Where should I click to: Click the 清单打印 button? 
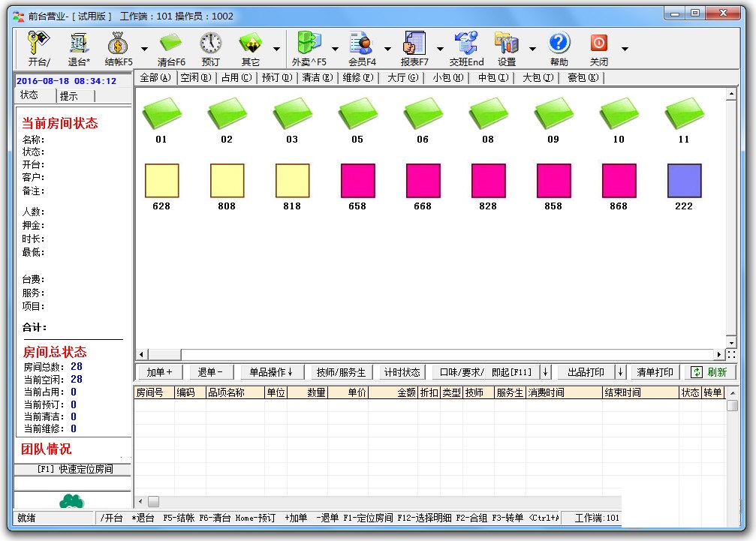point(655,372)
